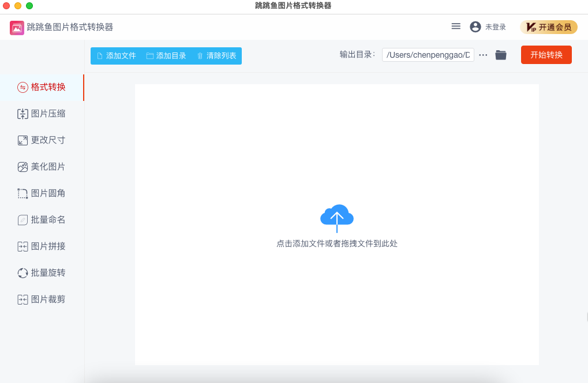Select the 批量旋转 batch rotate tool
Viewport: 588px width, 383px height.
click(x=42, y=273)
